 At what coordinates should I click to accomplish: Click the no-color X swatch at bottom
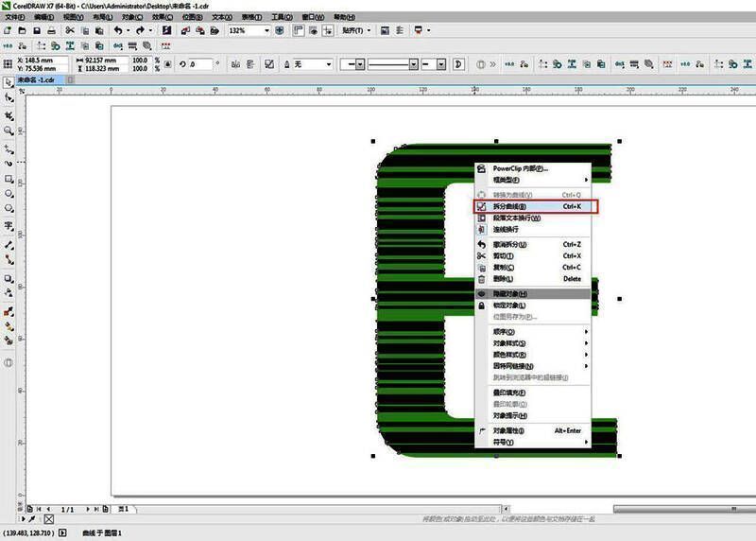[50, 519]
